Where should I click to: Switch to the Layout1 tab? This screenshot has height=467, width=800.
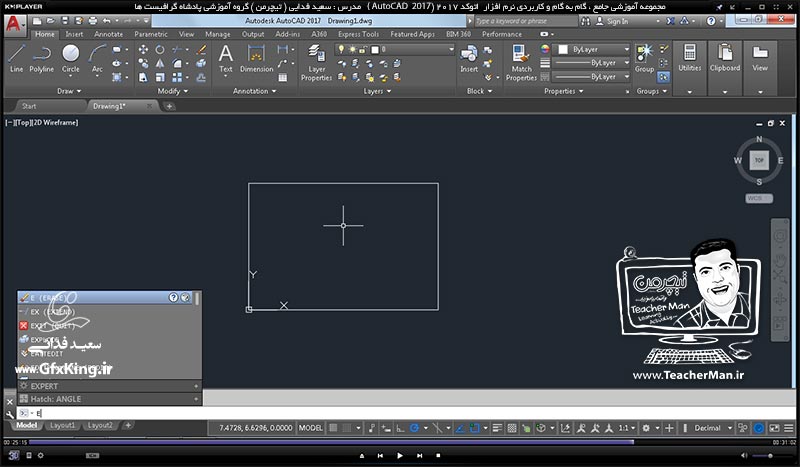(62, 425)
